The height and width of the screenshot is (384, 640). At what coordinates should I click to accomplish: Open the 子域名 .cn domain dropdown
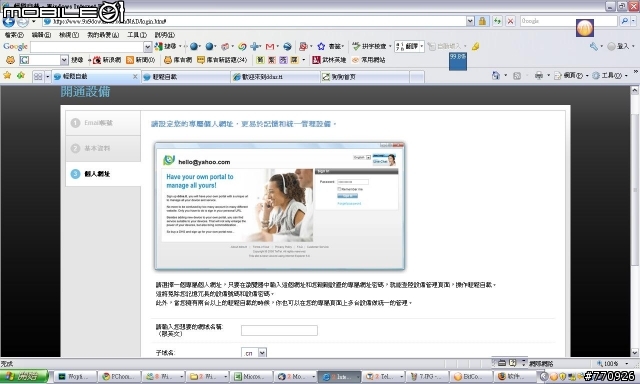262,352
